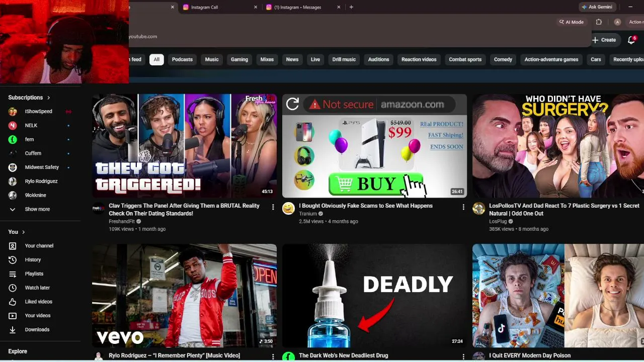Viewport: 644px width, 362px height.
Task: Open FreshandFit channel avatar under video
Action: pyautogui.click(x=98, y=209)
